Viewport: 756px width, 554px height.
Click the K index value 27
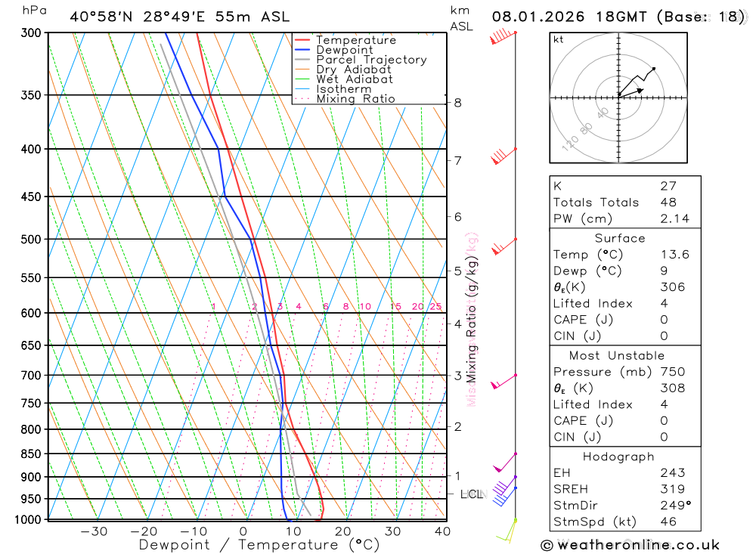point(668,186)
